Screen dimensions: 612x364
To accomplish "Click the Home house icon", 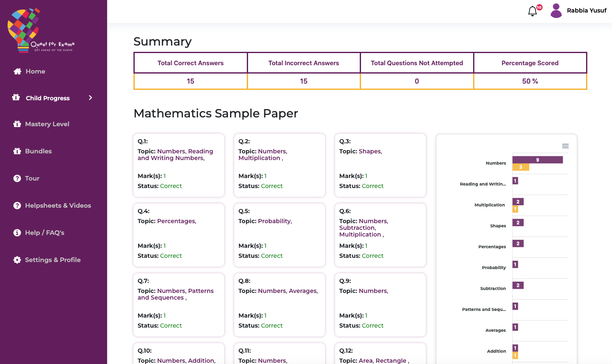I will pyautogui.click(x=17, y=71).
